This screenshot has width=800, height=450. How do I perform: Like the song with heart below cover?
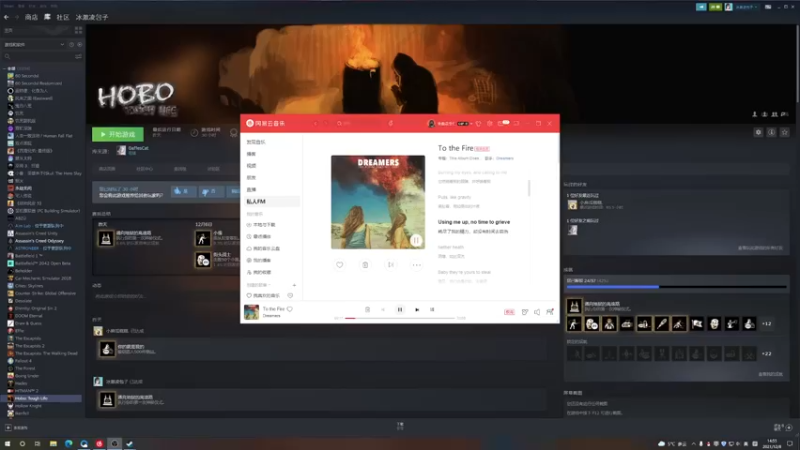(340, 265)
